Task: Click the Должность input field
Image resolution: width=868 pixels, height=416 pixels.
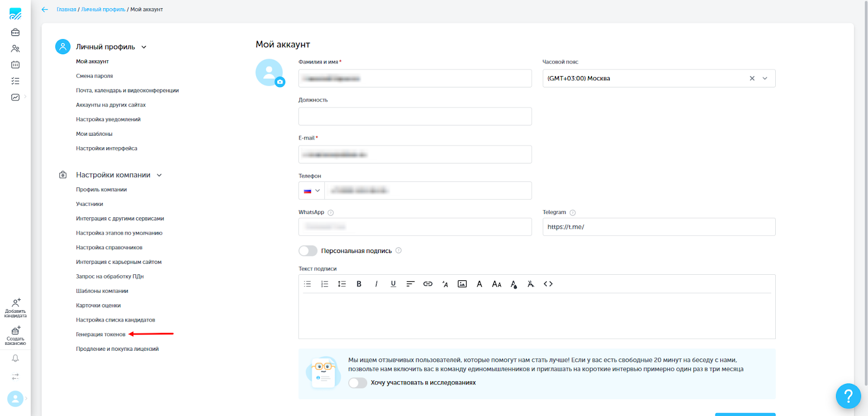Action: [414, 116]
